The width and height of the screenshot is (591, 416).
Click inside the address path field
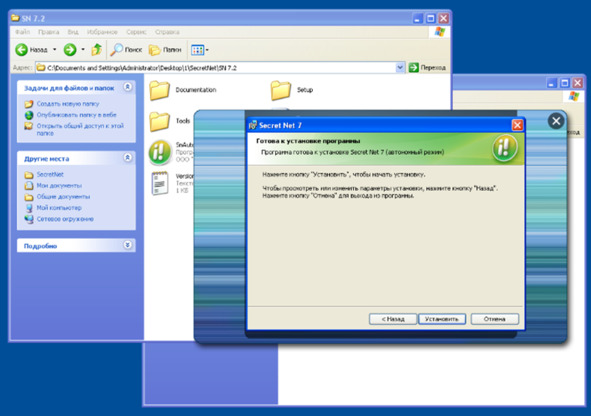[220, 68]
